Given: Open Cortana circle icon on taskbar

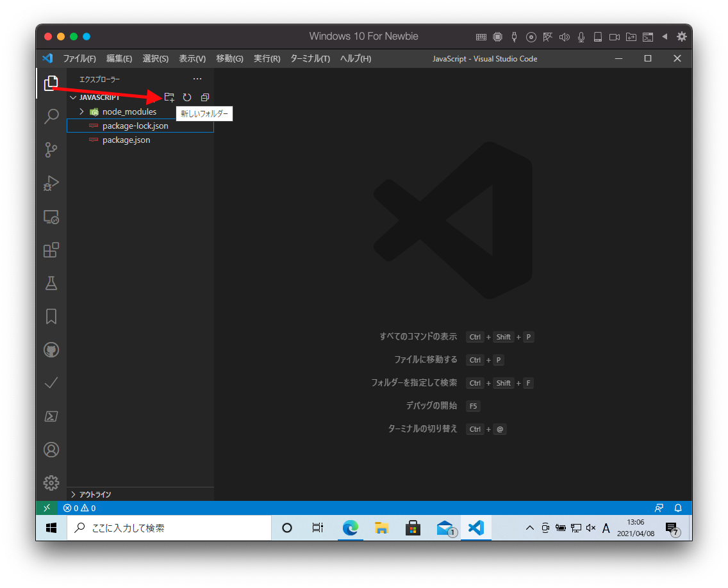Looking at the screenshot, I should [x=287, y=528].
